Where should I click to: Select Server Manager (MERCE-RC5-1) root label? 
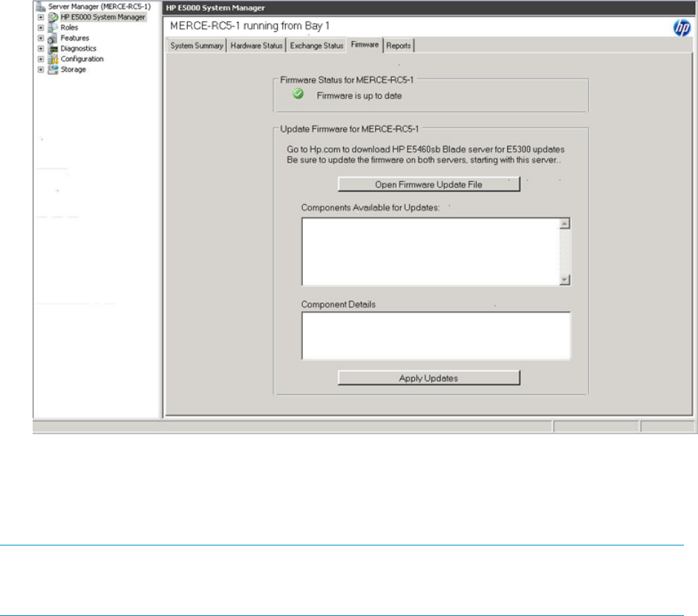100,6
